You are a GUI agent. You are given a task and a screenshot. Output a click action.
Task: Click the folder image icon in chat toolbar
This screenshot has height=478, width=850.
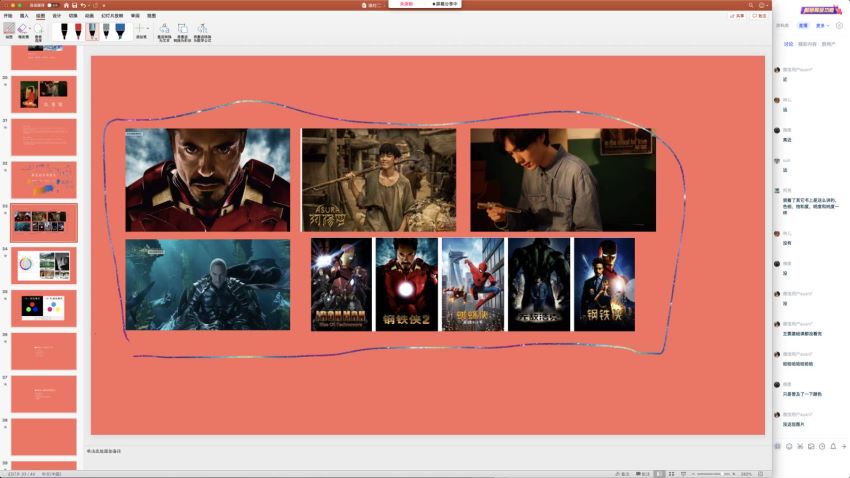811,447
